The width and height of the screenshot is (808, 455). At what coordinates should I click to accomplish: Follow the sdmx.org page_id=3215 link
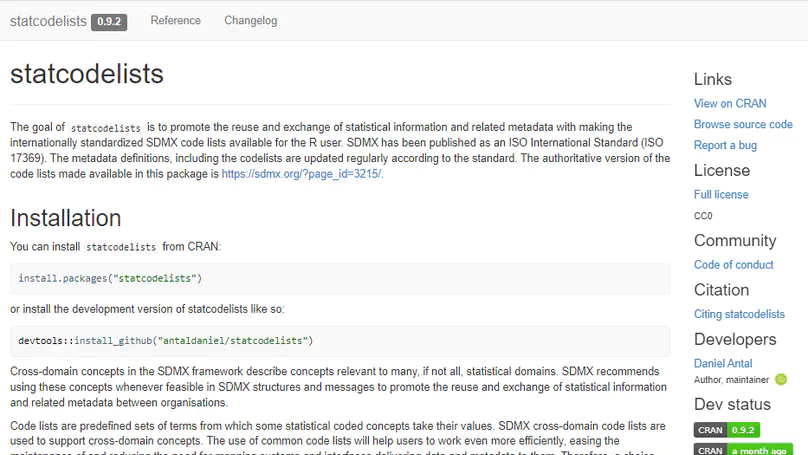[x=301, y=174]
